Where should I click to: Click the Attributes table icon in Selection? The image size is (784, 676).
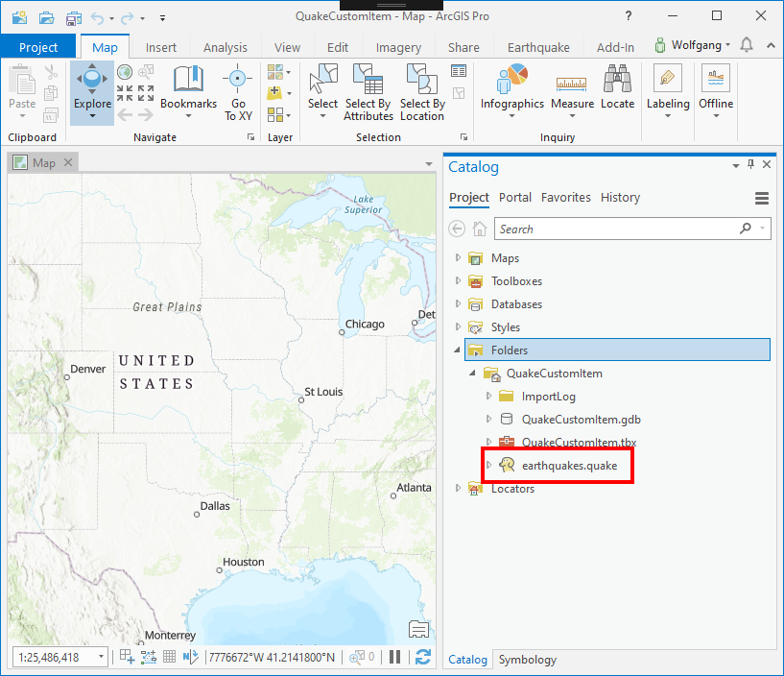point(459,71)
